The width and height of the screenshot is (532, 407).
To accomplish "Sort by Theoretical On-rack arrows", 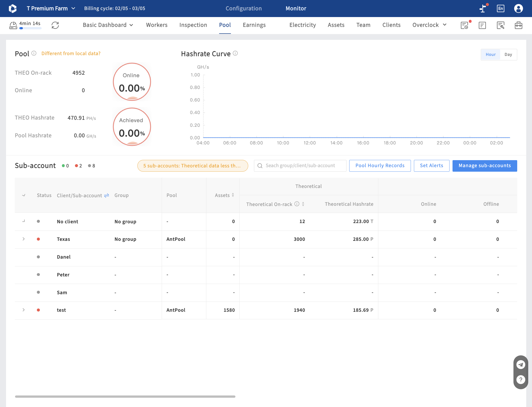I will (x=303, y=204).
